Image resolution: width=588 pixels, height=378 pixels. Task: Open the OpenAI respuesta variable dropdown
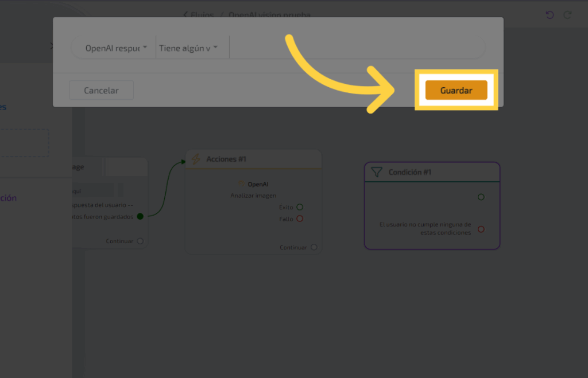click(x=116, y=48)
